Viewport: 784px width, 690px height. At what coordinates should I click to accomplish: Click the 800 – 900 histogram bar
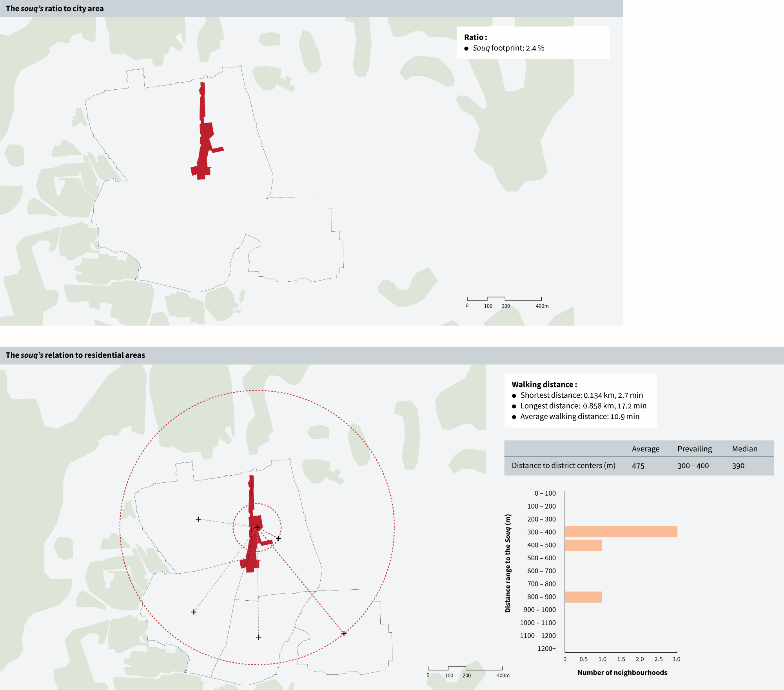click(x=583, y=597)
